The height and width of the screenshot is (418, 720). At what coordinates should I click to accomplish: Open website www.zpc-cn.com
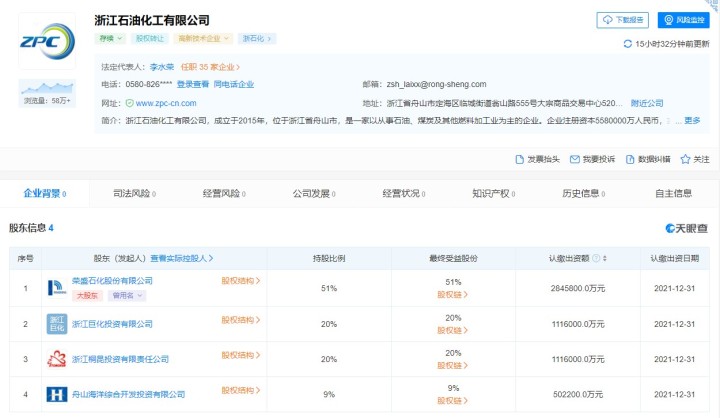(166, 103)
